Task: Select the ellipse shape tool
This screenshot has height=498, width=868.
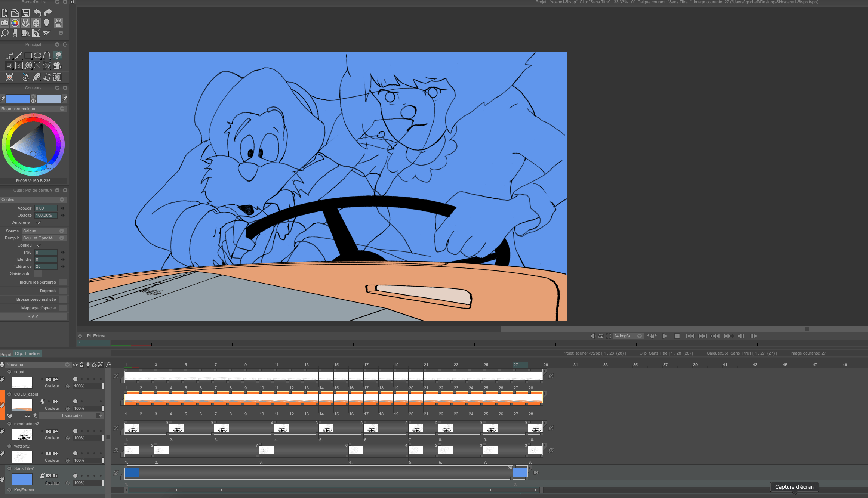Action: tap(37, 56)
